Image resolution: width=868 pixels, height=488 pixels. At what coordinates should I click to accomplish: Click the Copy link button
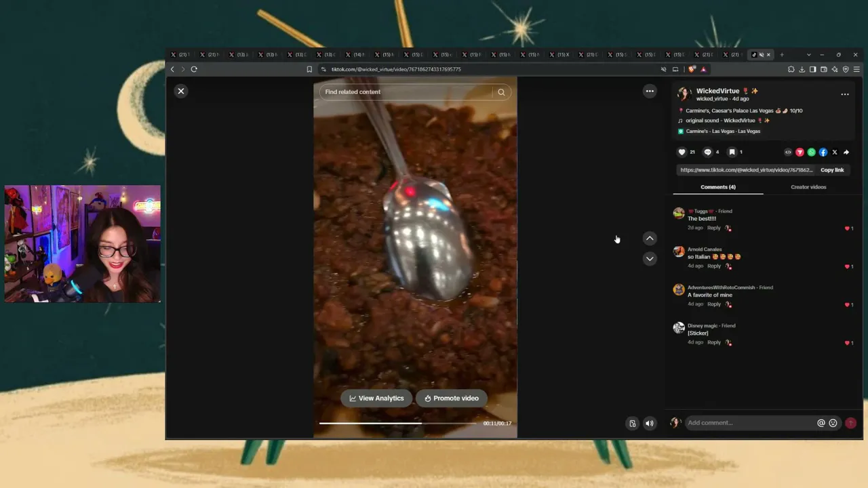pyautogui.click(x=832, y=170)
